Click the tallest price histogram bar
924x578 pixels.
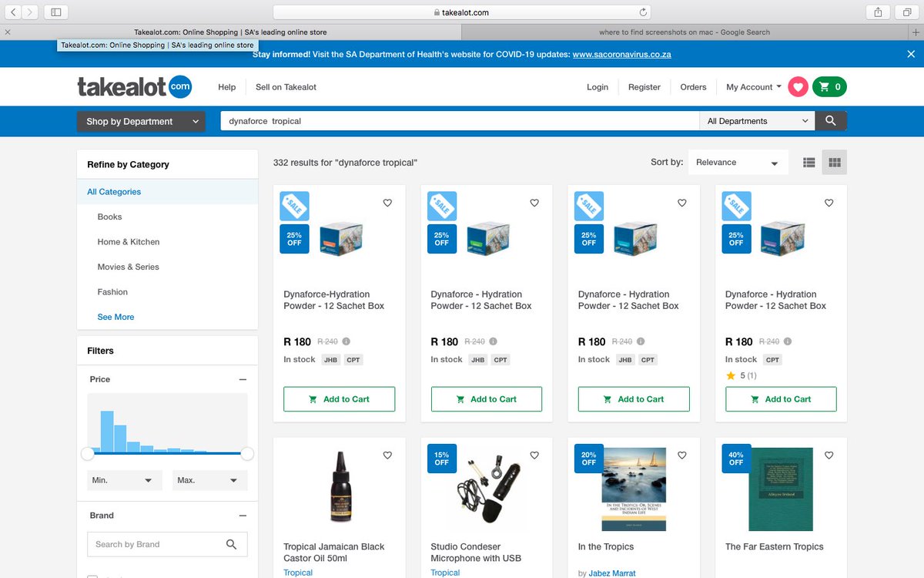click(x=107, y=432)
